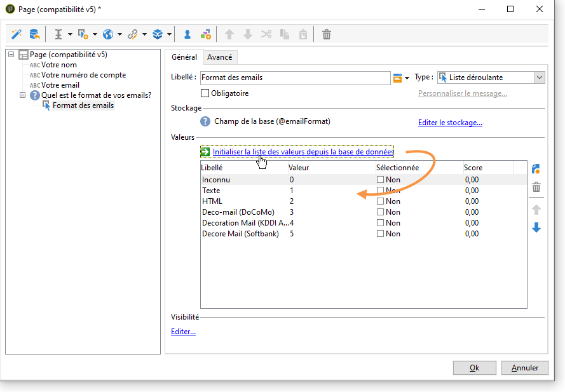Click the orange label options icon
The image size is (565, 392).
(398, 78)
